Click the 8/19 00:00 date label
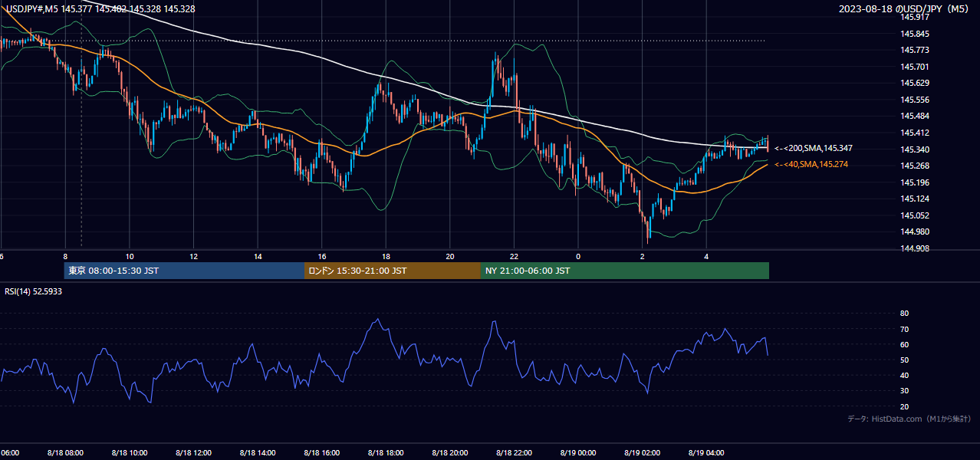 [x=577, y=452]
